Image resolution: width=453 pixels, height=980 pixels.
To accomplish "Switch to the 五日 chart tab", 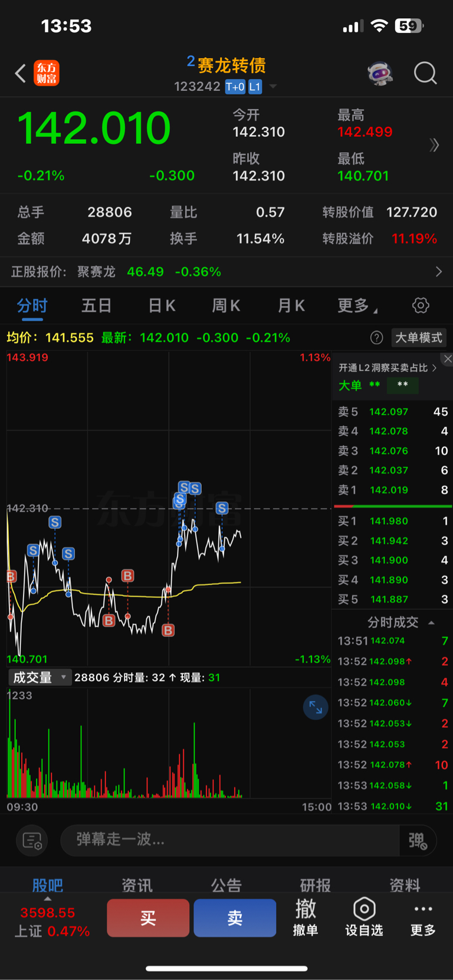I will 96,305.
